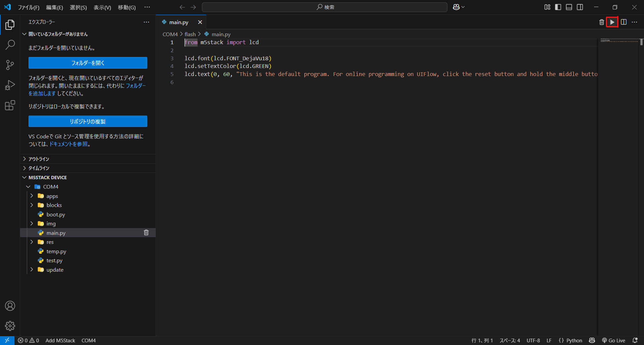Open the accounts icon at the bottom left
644x345 pixels.
tap(10, 306)
